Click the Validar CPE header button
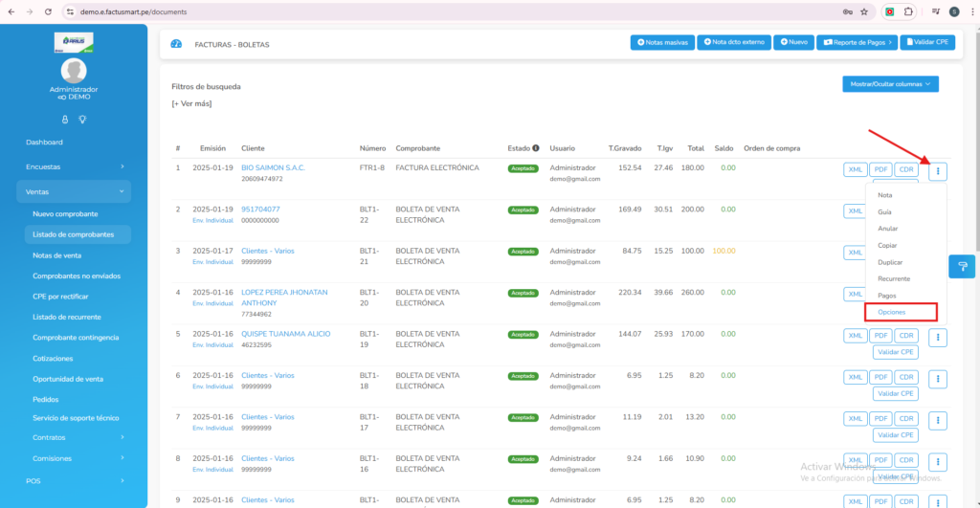The width and height of the screenshot is (980, 508). [927, 42]
